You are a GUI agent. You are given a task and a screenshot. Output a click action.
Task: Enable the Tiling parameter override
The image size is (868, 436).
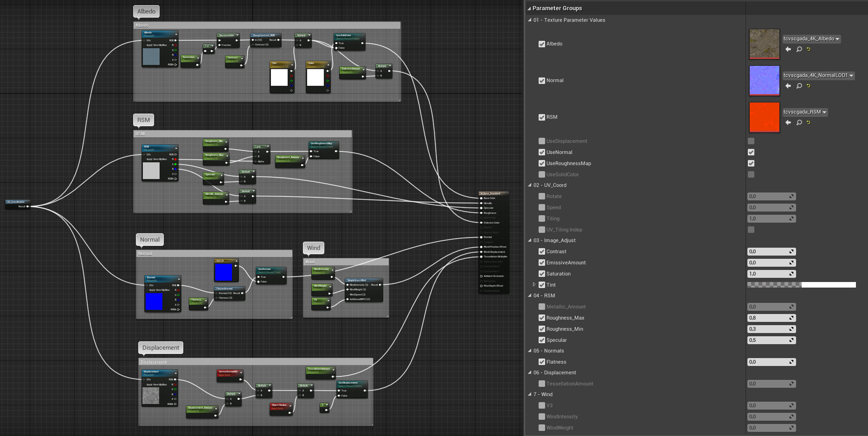coord(541,218)
